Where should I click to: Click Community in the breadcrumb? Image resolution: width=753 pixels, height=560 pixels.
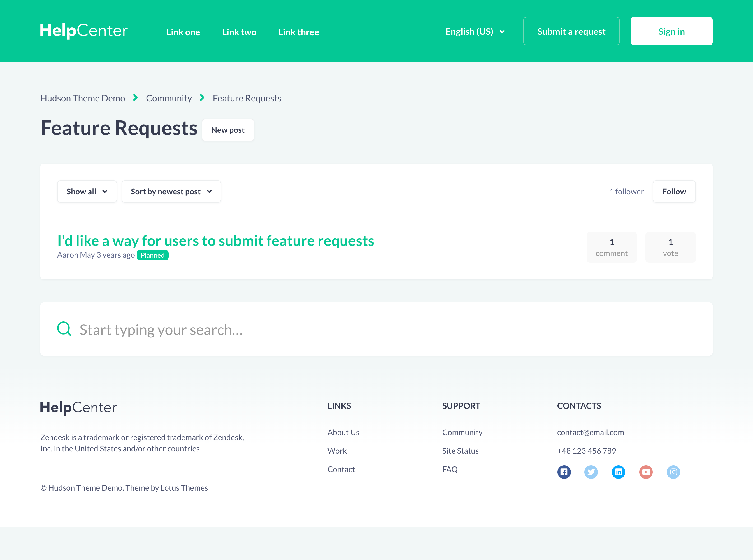(x=169, y=98)
